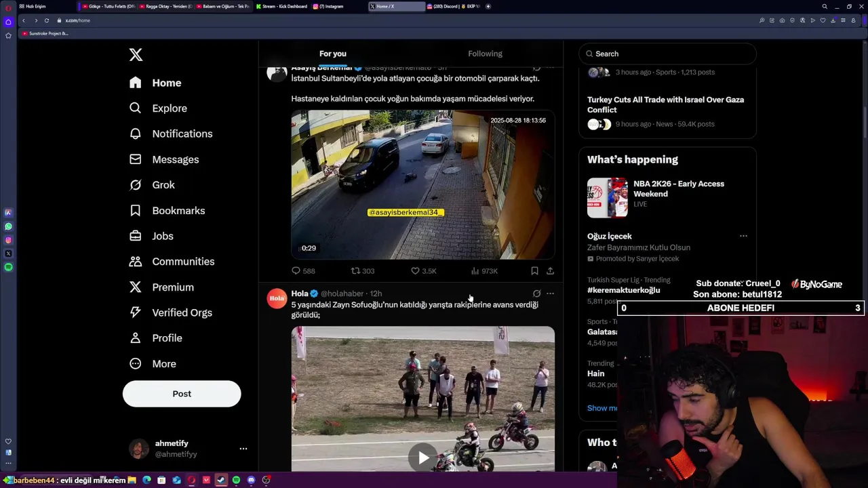
Task: Open the holahaber account name link
Action: click(x=342, y=293)
